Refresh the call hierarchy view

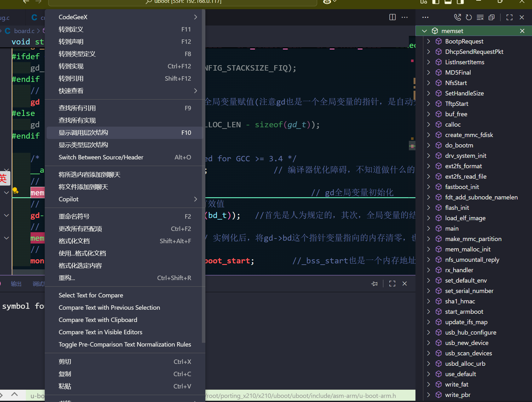[x=469, y=17]
